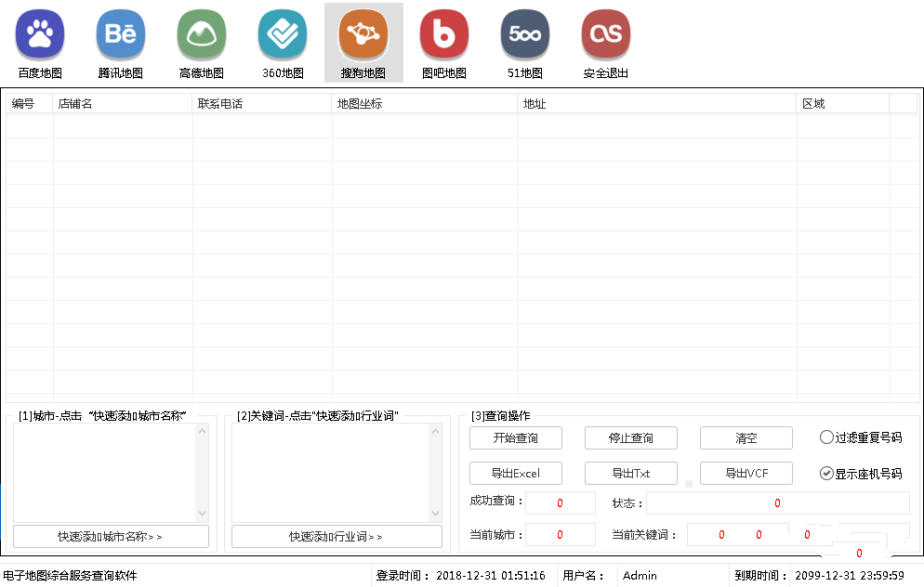Click expiry time 2099-12-31 23:59:59
The image size is (924, 587).
(x=849, y=575)
